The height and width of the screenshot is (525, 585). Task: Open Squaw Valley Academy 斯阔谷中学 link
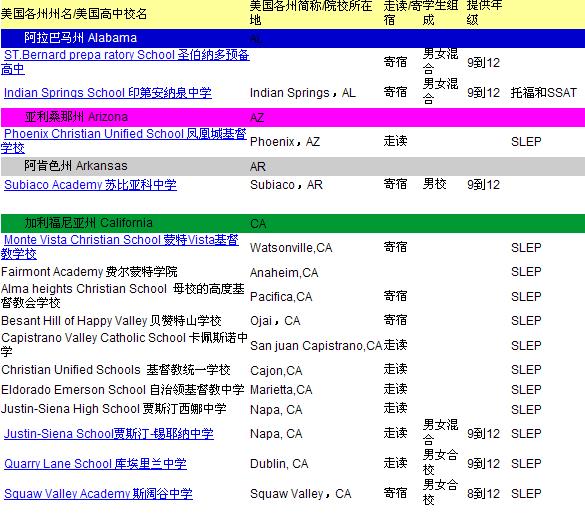click(x=98, y=494)
